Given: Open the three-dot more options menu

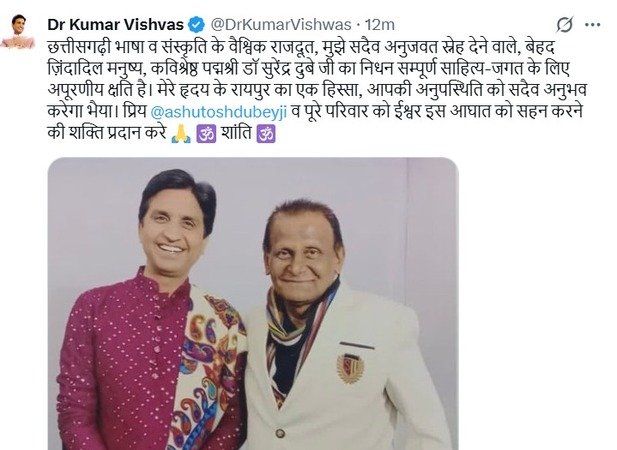Looking at the screenshot, I should coord(592,24).
